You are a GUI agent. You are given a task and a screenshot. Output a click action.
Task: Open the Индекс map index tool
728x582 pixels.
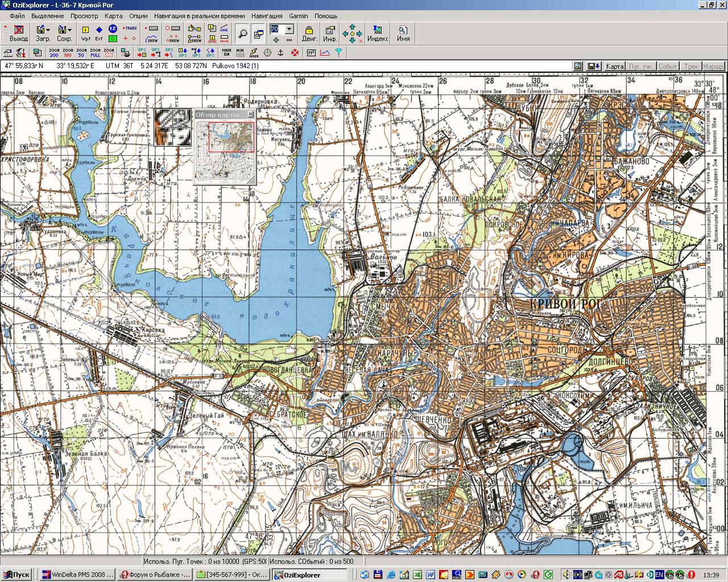(378, 34)
